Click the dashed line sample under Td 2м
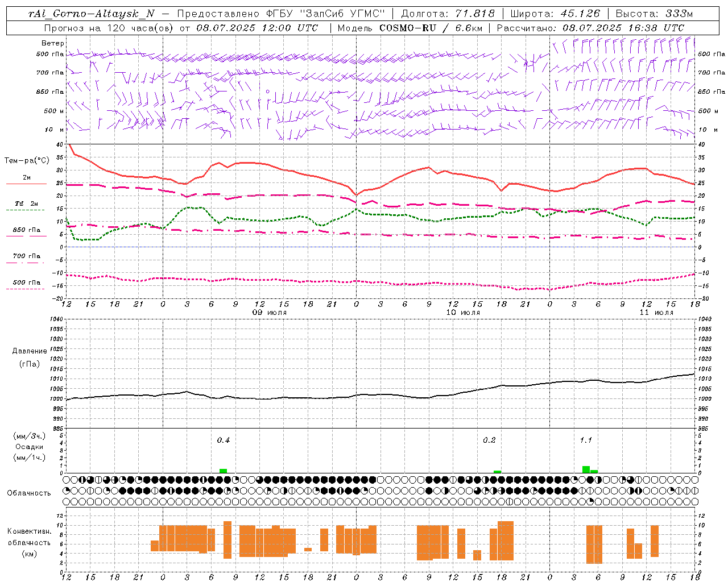The height and width of the screenshot is (582, 728). point(26,210)
